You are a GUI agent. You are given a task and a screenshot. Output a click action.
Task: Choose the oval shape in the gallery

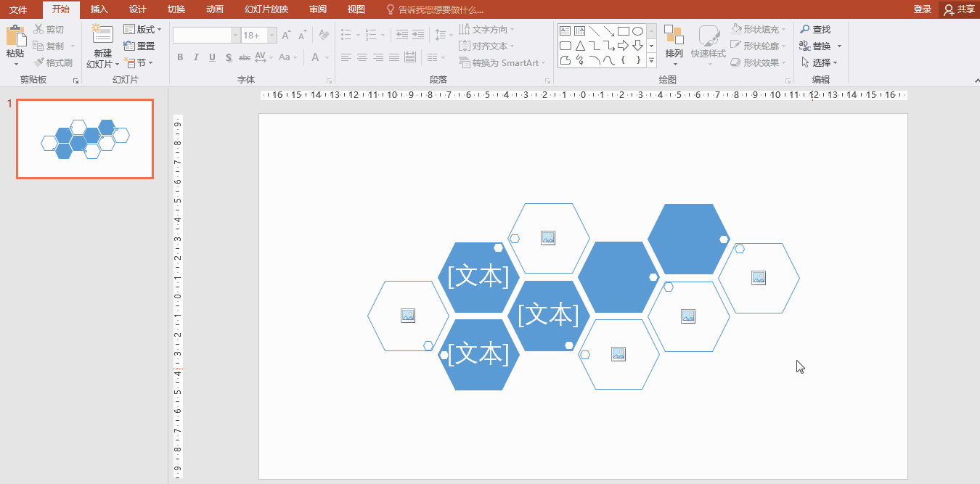click(x=637, y=30)
